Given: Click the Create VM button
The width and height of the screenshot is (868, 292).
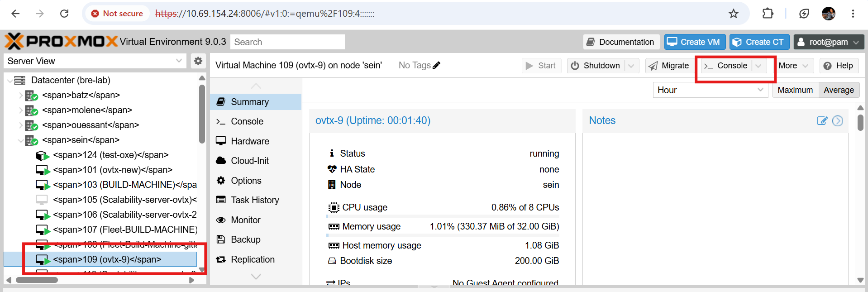Looking at the screenshot, I should coord(695,42).
